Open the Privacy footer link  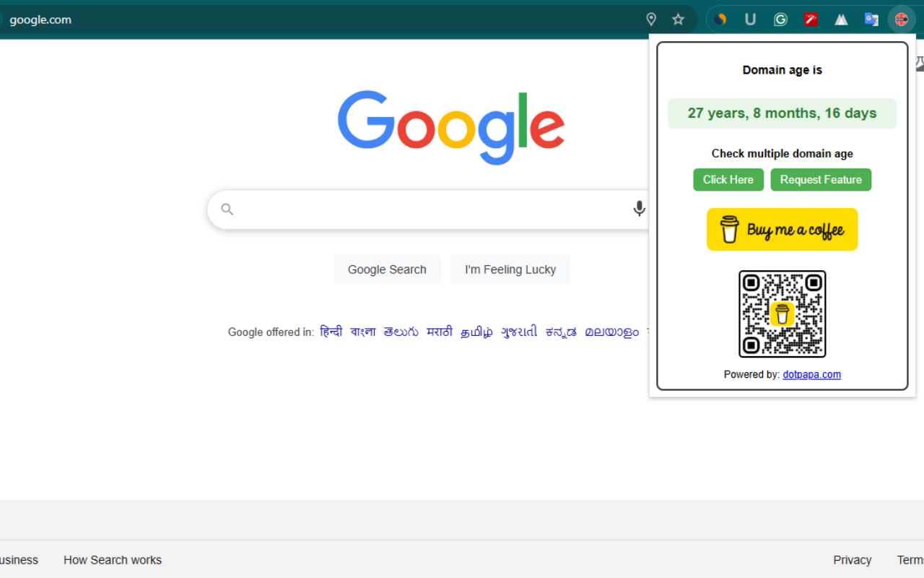tap(852, 560)
